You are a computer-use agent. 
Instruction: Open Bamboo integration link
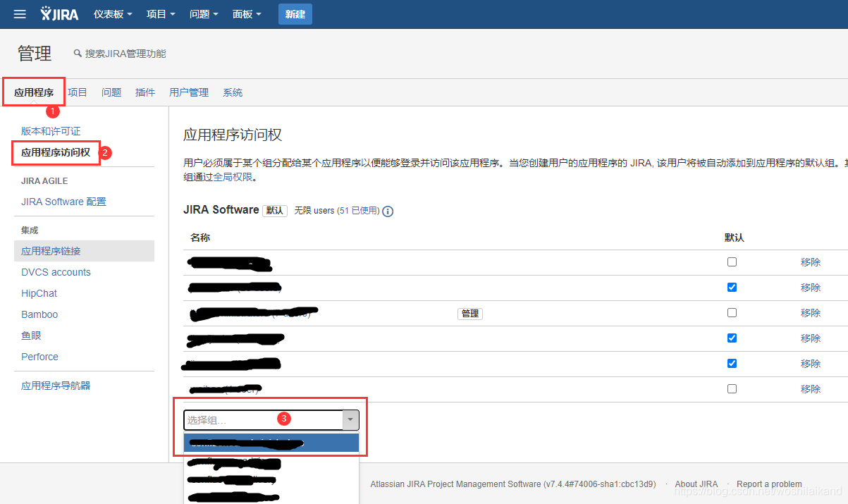click(x=39, y=314)
